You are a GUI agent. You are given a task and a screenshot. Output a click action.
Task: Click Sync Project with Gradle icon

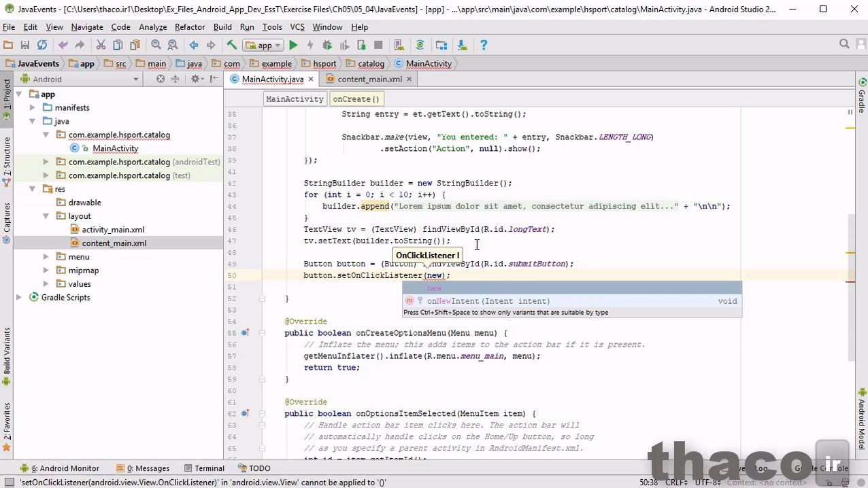pos(420,45)
